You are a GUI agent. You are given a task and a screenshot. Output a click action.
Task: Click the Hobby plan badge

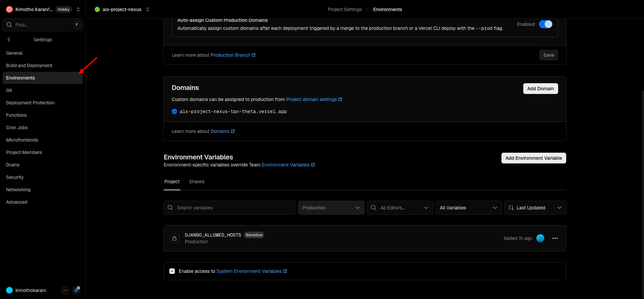(64, 9)
